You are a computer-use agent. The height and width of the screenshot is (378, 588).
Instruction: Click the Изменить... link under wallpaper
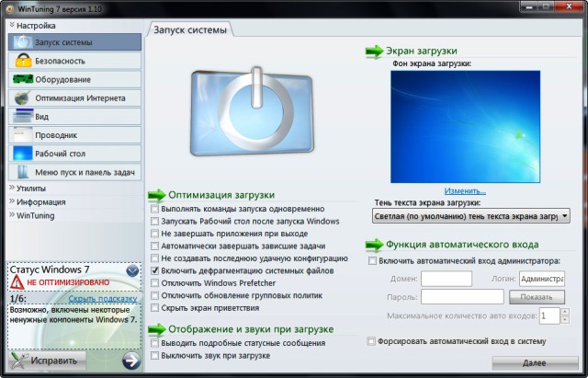tap(465, 191)
